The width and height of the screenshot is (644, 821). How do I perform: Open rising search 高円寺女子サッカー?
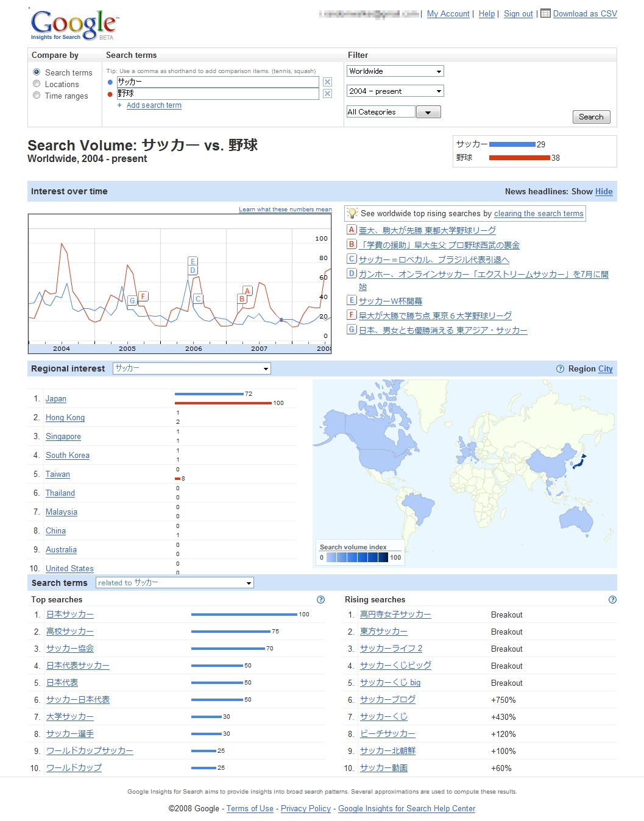tap(395, 615)
